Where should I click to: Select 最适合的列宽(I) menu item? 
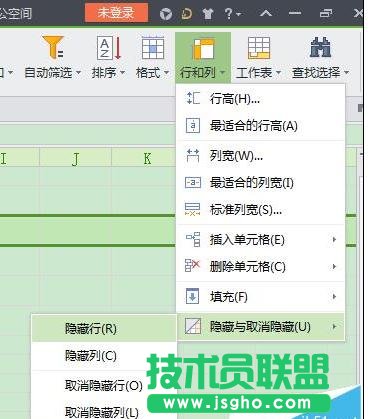pos(261,183)
